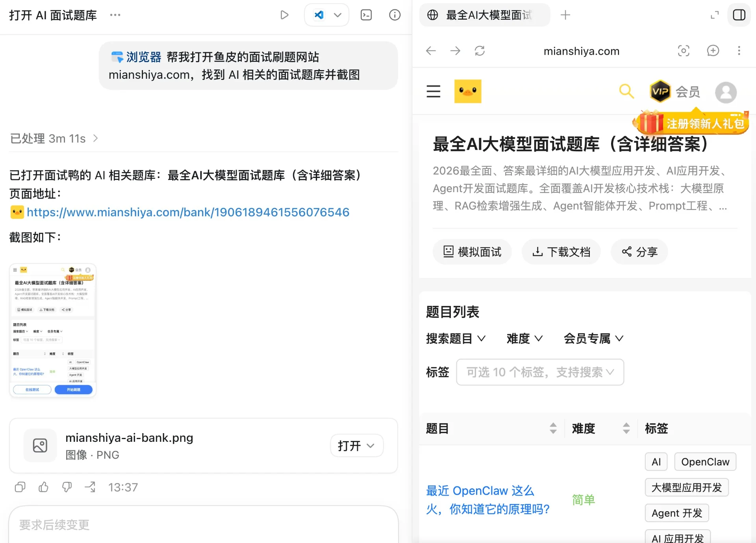
Task: Click the 分享 button
Action: (x=639, y=252)
